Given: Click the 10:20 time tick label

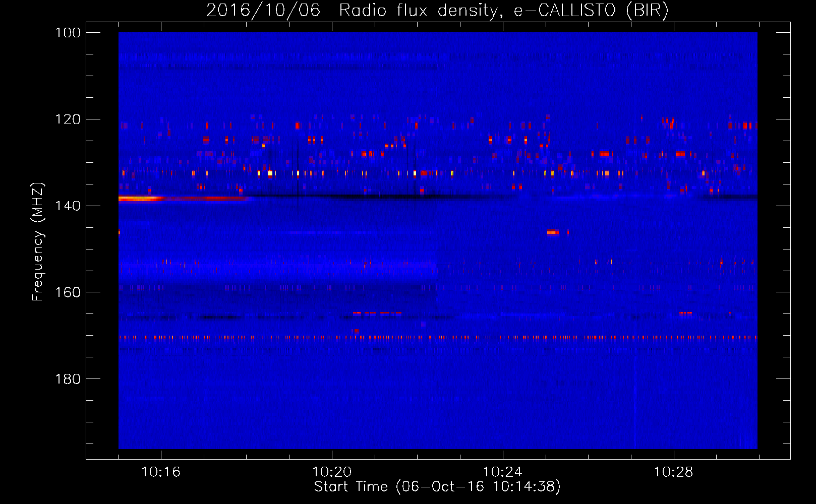Looking at the screenshot, I should (x=332, y=472).
